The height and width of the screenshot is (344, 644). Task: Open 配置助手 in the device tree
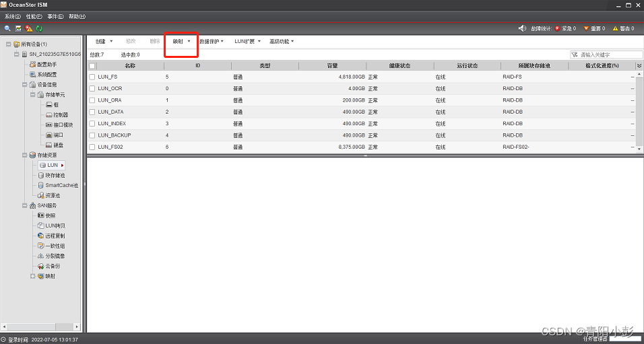pyautogui.click(x=43, y=65)
